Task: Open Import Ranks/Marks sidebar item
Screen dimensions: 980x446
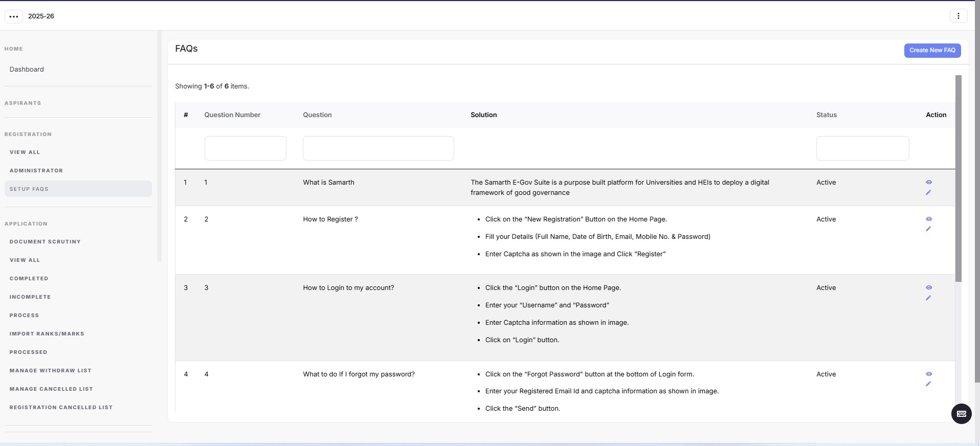Action: click(47, 333)
